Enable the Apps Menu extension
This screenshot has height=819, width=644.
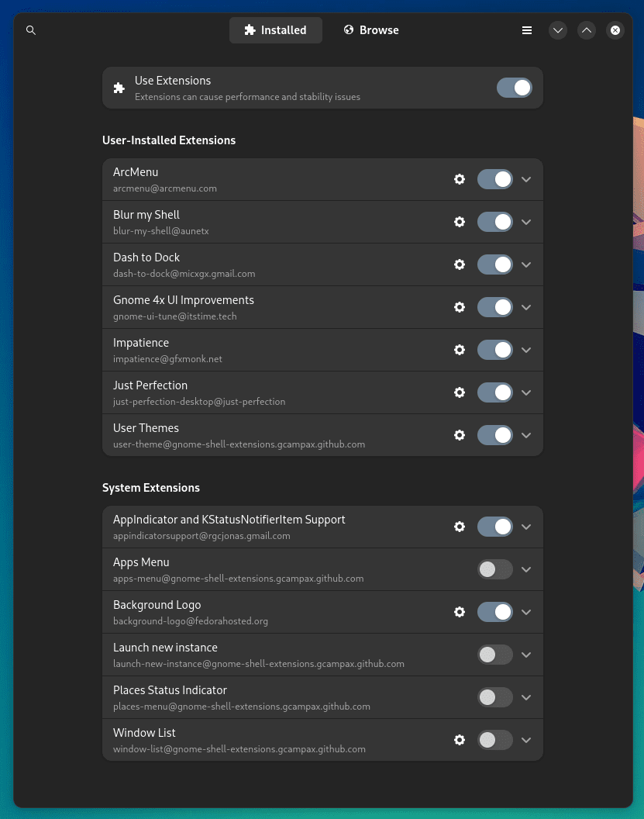tap(495, 569)
